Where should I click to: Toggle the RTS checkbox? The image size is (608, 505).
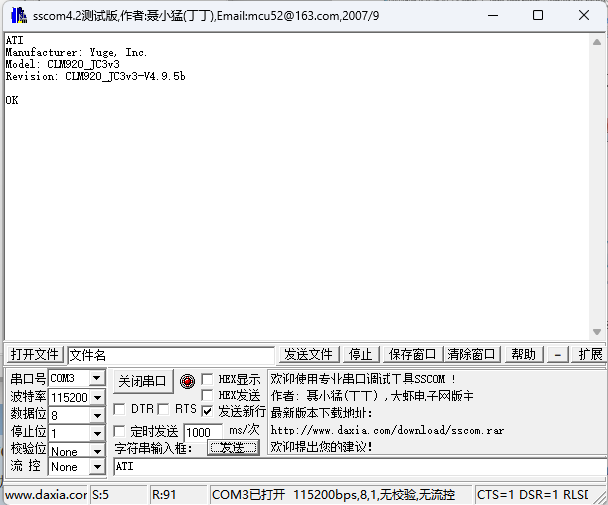coord(164,409)
